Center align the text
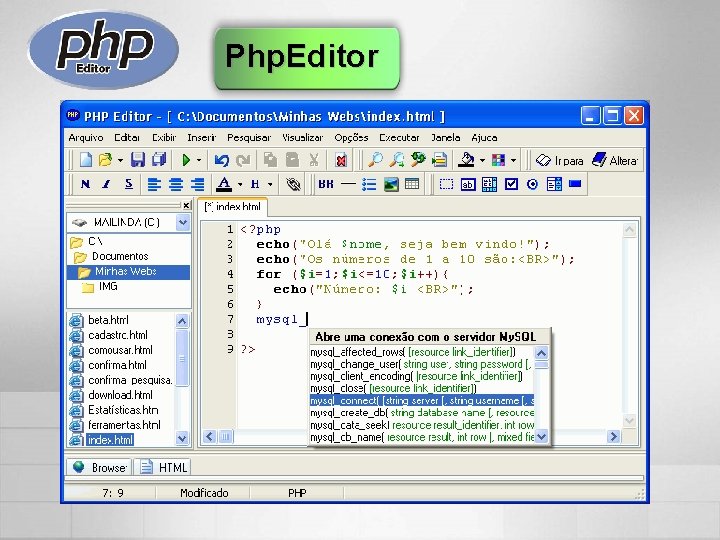The image size is (720, 540). pos(176,184)
